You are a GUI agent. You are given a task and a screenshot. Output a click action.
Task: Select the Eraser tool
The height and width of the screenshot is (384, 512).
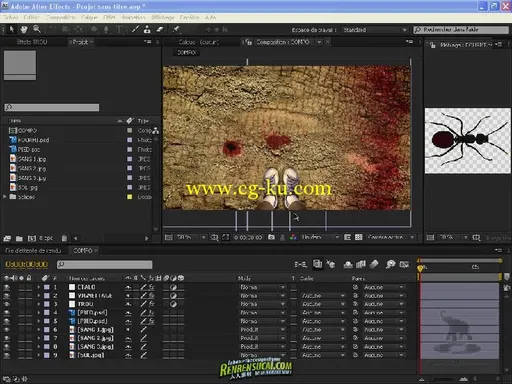pyautogui.click(x=160, y=29)
